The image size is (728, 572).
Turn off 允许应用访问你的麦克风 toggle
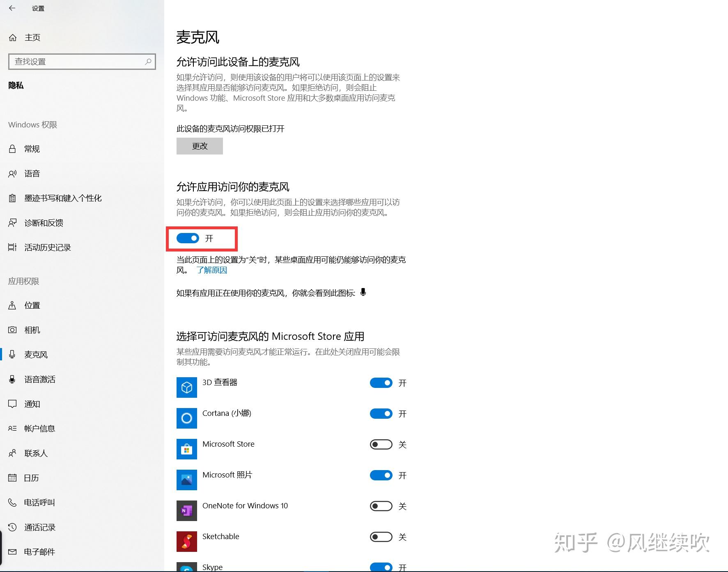[x=188, y=238]
